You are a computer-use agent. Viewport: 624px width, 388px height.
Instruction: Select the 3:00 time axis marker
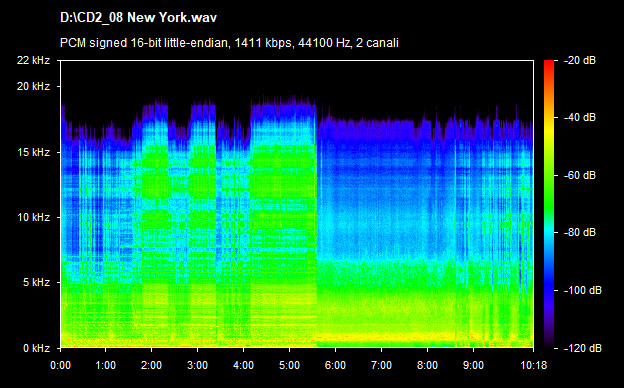tap(197, 365)
